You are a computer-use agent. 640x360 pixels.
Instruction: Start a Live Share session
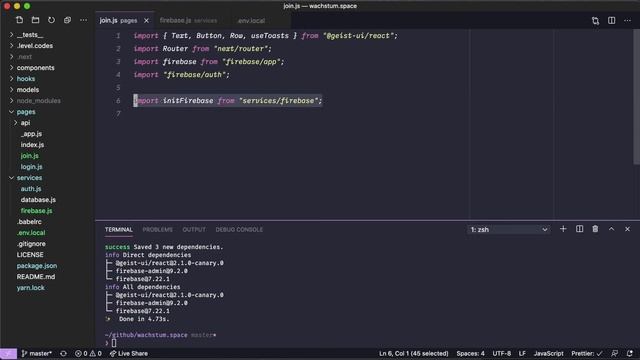pyautogui.click(x=129, y=353)
